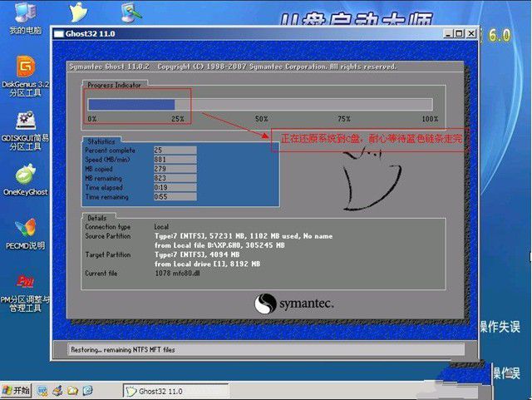
Task: Click the fourth quick launch icon
Action: [88, 390]
